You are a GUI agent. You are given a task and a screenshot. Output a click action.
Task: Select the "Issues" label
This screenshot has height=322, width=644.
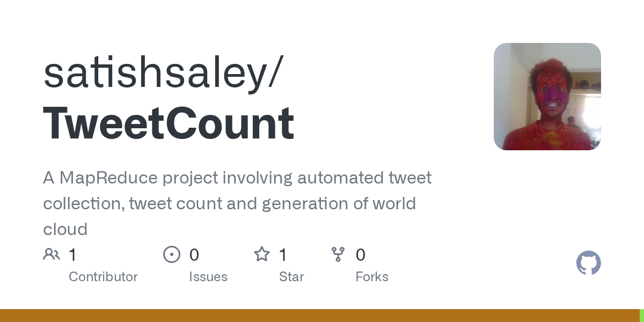[208, 277]
